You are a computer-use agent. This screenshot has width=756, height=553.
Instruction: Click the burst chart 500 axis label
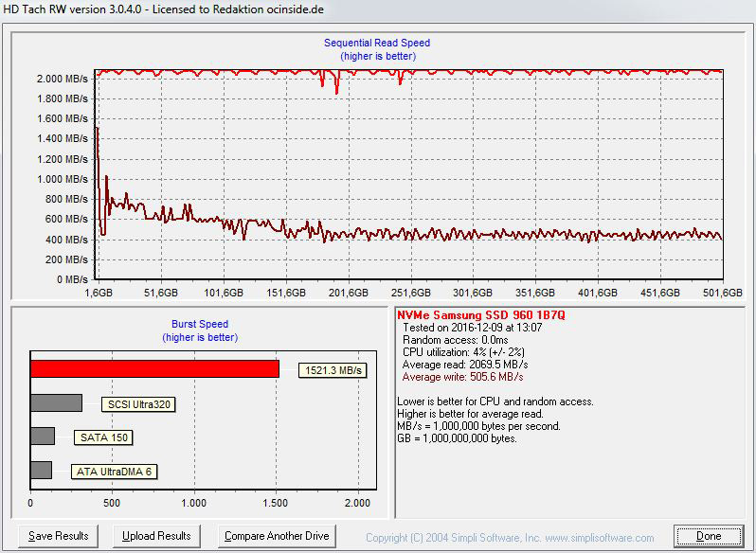tap(112, 503)
